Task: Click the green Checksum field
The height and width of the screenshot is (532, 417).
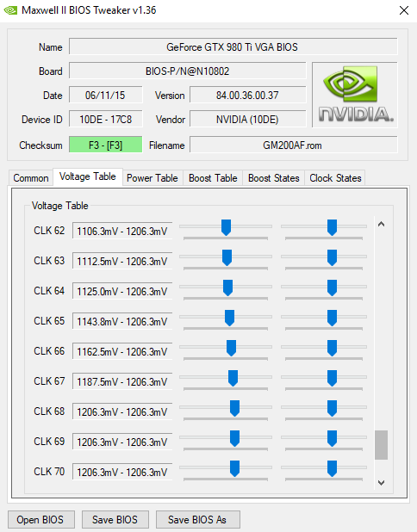Action: (x=106, y=145)
